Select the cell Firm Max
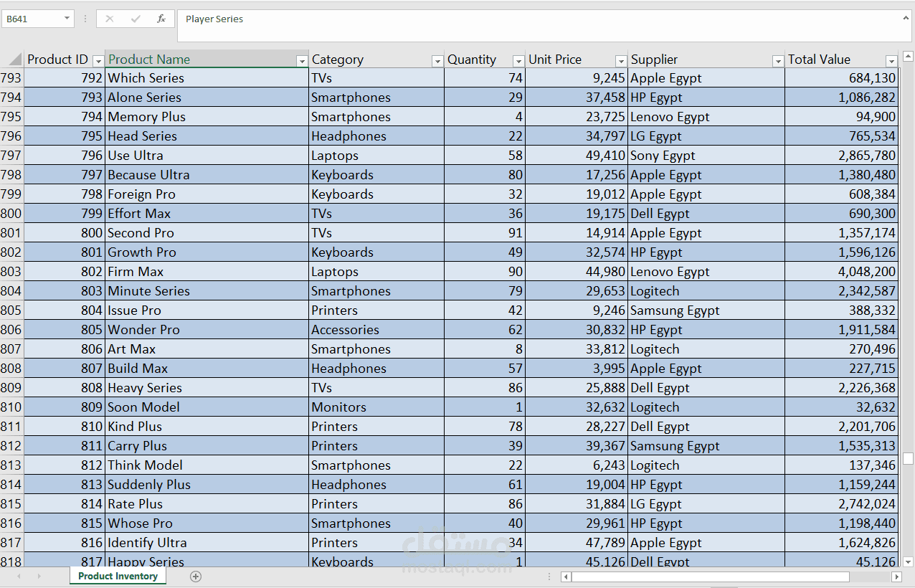Screen dimensions: 915x588 click(x=207, y=272)
